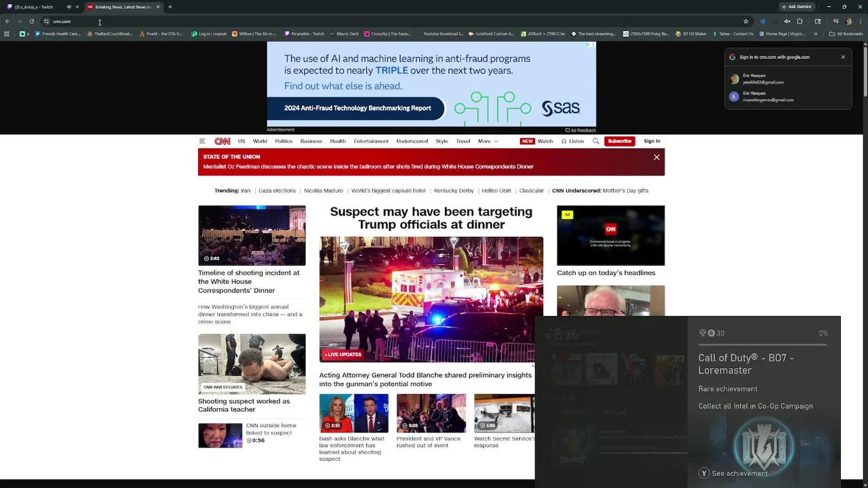Open the shooting suspect California teacher thumbnail
The height and width of the screenshot is (488, 868).
tap(252, 364)
